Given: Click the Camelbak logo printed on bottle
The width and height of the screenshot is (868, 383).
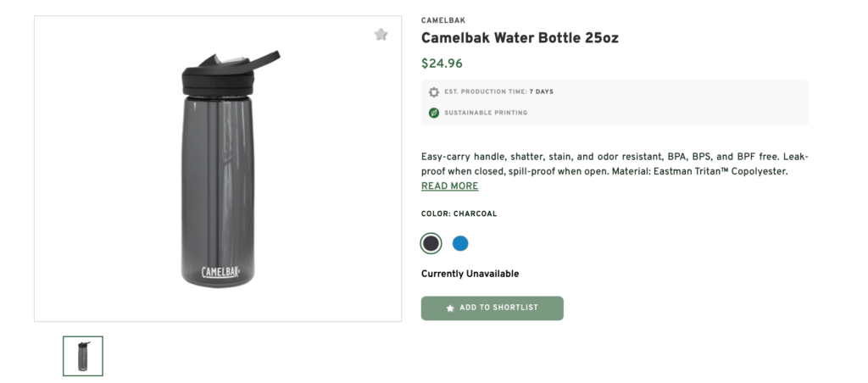Looking at the screenshot, I should coord(221,272).
